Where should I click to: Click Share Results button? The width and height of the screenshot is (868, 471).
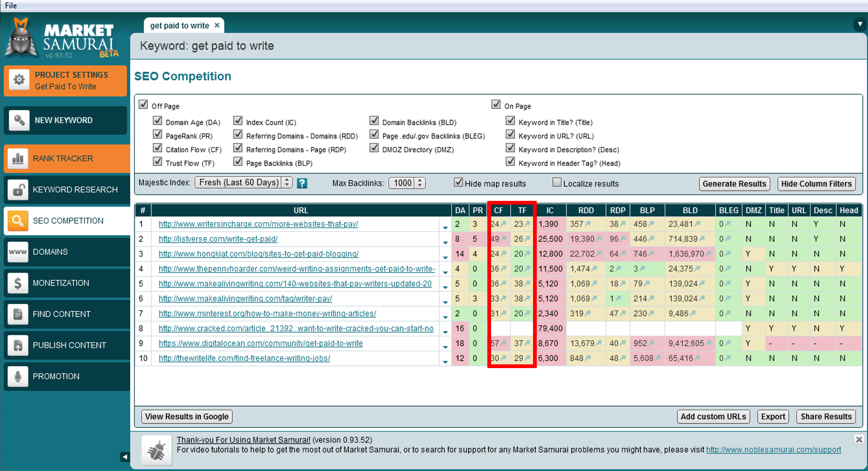(826, 417)
